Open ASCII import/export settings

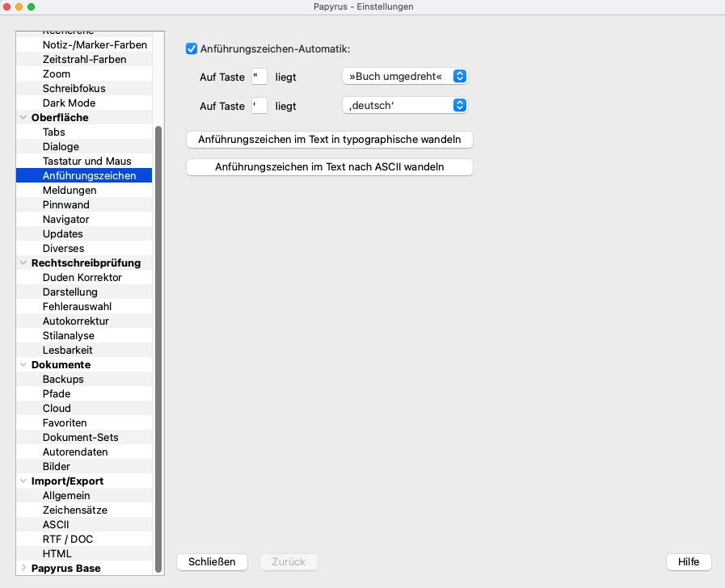point(84,525)
